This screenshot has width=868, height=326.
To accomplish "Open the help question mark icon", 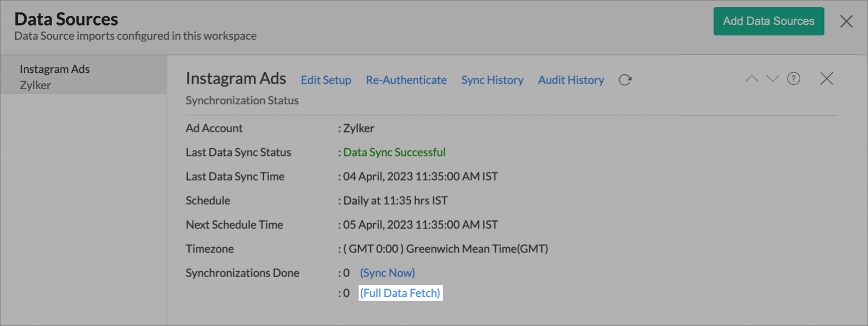I will 794,79.
